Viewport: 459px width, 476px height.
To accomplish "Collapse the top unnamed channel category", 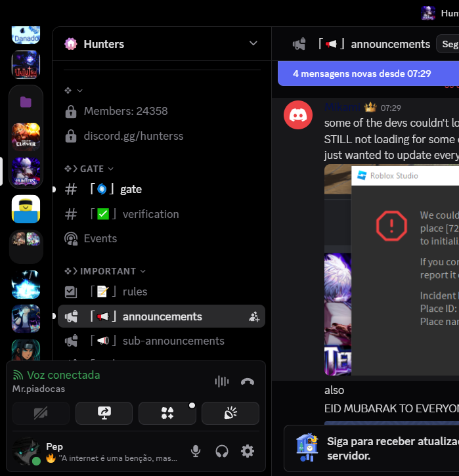I will tap(74, 91).
